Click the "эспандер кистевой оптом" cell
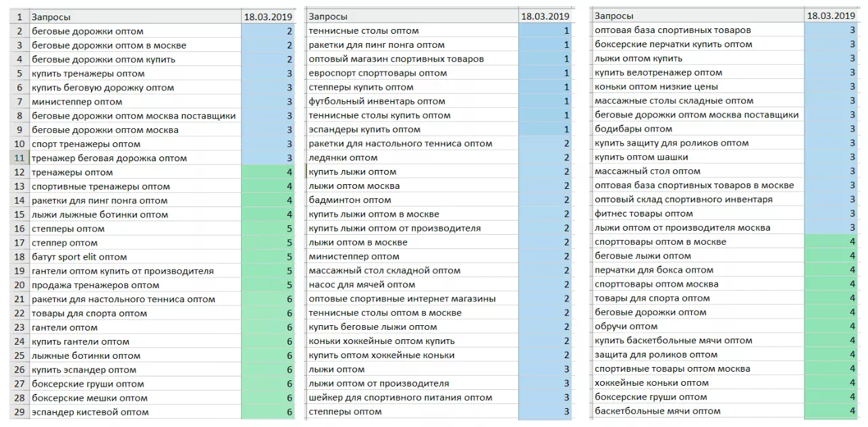Screen dimensions: 868x427 point(135,412)
